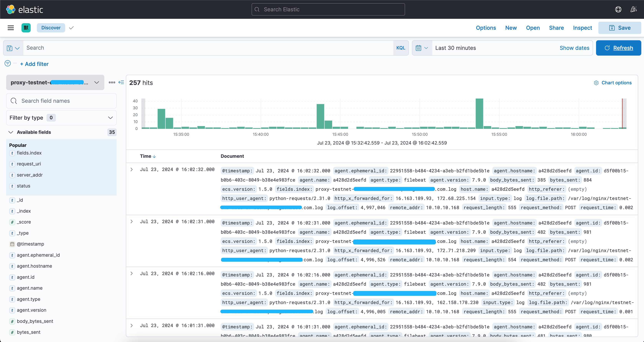Click the filter options circle icon
The height and width of the screenshot is (342, 644).
click(x=8, y=63)
